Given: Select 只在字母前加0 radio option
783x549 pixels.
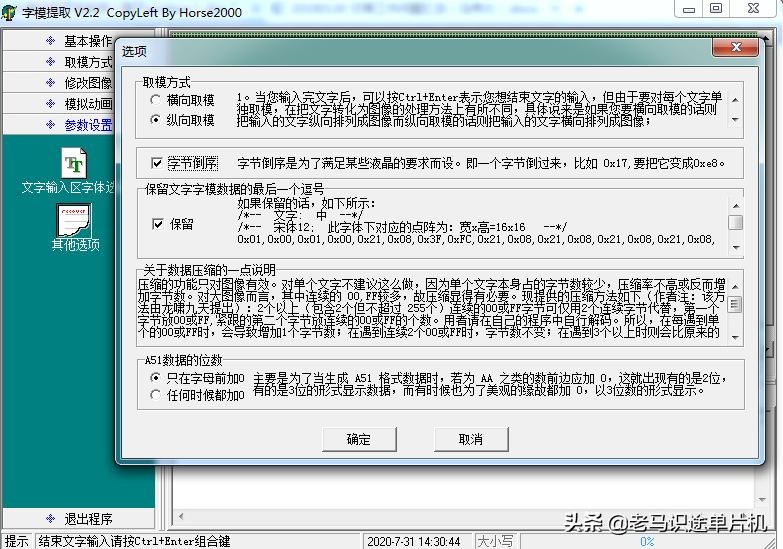Looking at the screenshot, I should pyautogui.click(x=156, y=378).
